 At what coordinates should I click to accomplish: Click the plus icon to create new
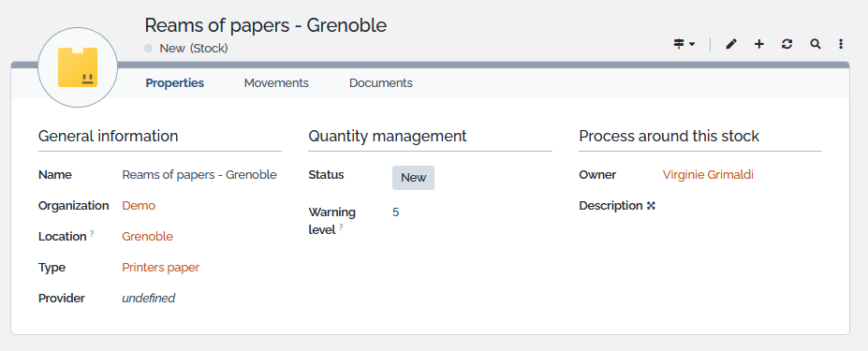coord(759,44)
